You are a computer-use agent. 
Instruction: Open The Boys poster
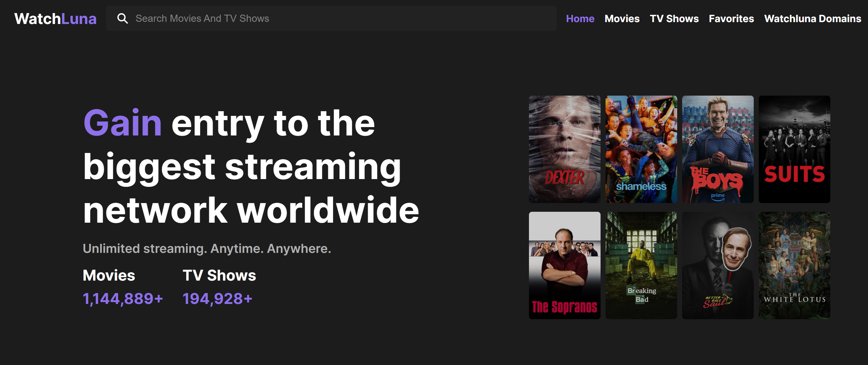[x=718, y=149]
